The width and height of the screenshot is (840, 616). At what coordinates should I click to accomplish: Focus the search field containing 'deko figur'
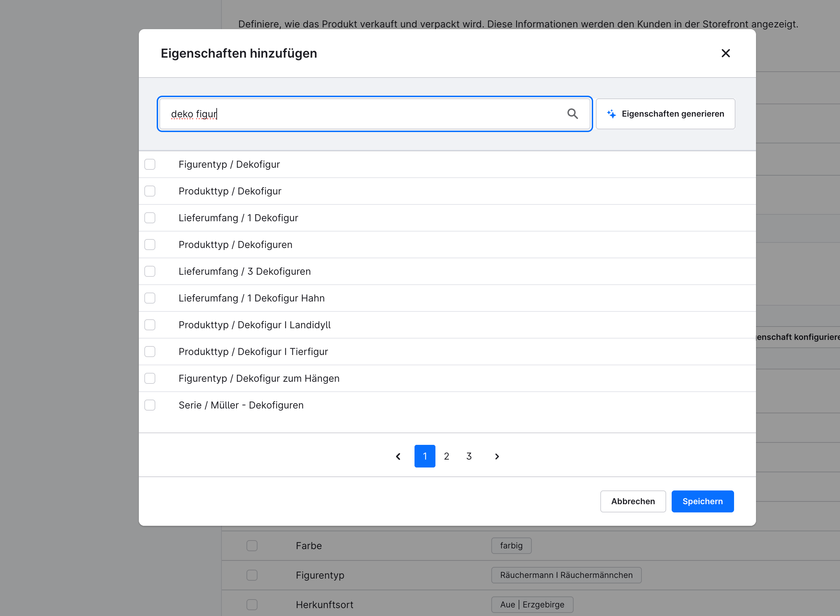pyautogui.click(x=374, y=114)
